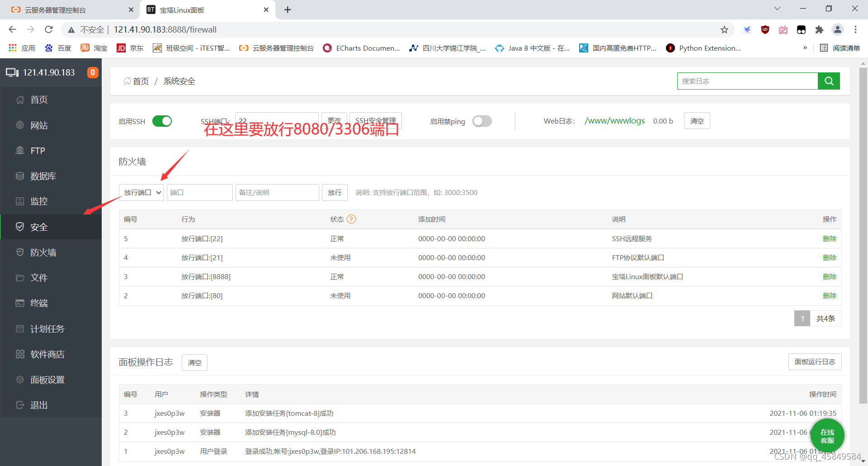The image size is (868, 466).
Task: Open the tab search dropdown arrow
Action: [x=777, y=9]
